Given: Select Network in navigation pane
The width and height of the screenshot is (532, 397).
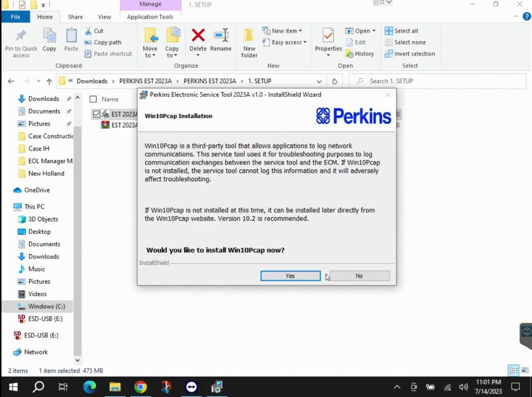Looking at the screenshot, I should (x=36, y=352).
